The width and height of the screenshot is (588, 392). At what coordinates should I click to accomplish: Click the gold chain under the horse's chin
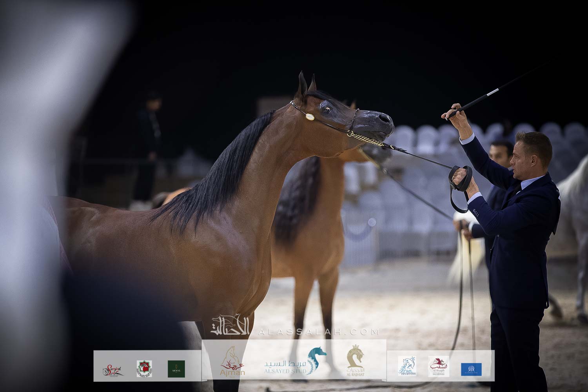[x=365, y=139]
